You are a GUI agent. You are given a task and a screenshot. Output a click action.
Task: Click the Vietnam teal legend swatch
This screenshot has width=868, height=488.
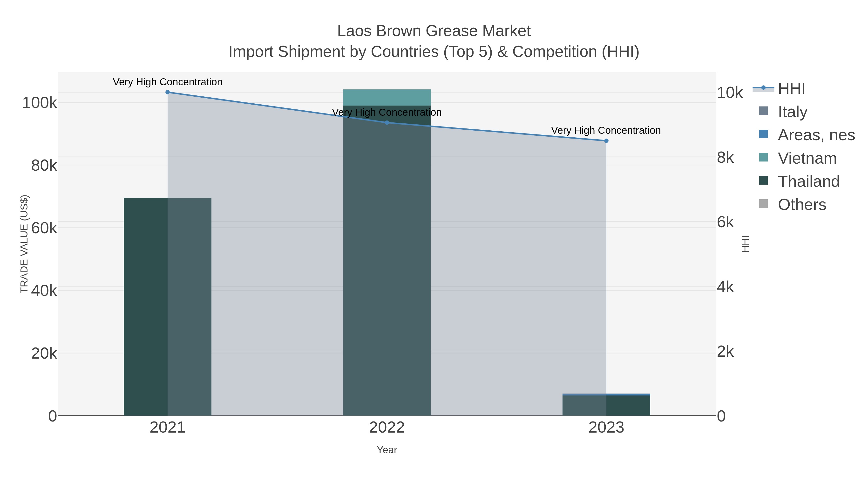[x=763, y=157]
